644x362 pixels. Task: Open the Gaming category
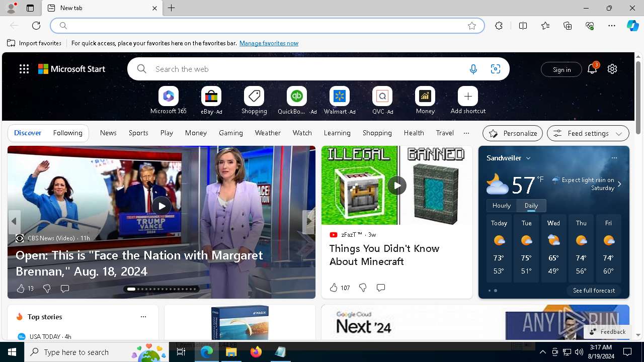231,133
